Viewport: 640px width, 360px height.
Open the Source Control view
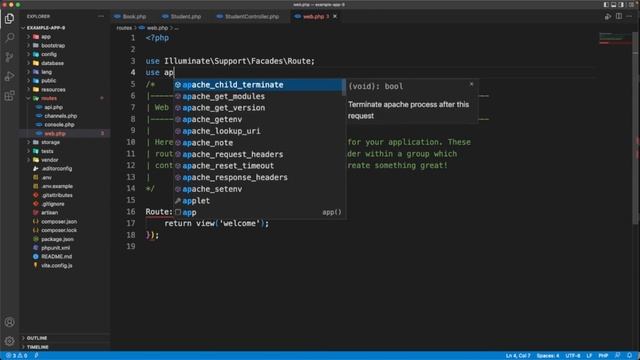(x=9, y=57)
